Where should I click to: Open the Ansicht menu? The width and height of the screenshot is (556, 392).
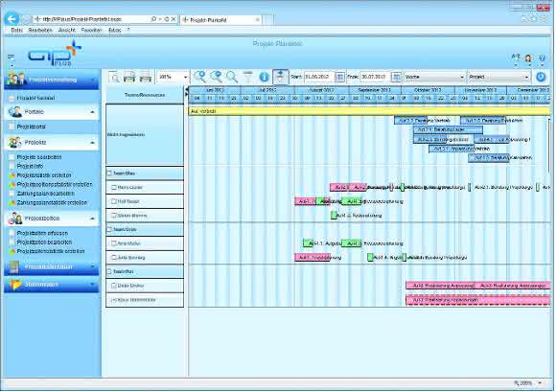pos(67,31)
